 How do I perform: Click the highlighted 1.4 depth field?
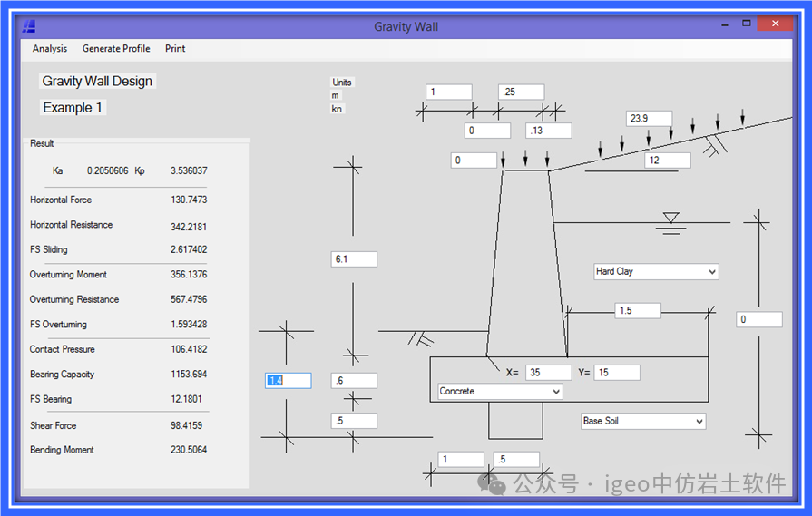click(288, 381)
